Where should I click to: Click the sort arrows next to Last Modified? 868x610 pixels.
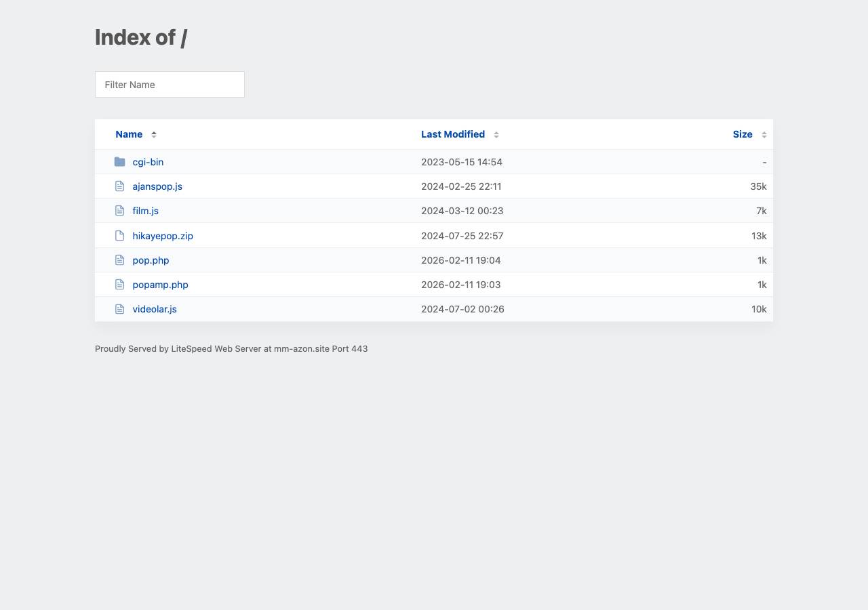click(496, 134)
